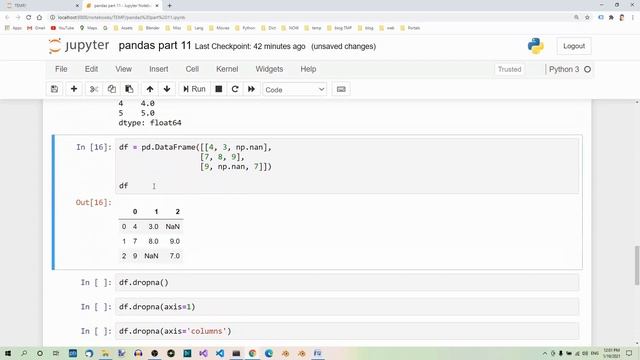
Task: Click the page vertical scrollbar thumb
Action: (x=637, y=266)
